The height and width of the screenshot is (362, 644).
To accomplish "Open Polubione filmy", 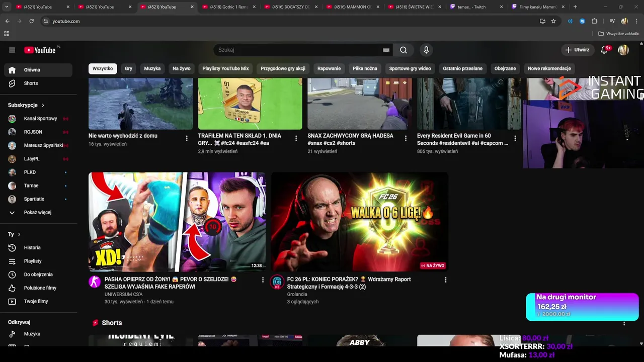I will (x=38, y=288).
